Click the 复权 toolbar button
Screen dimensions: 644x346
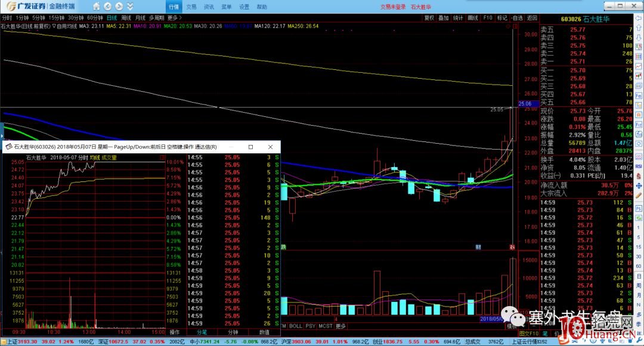click(x=429, y=18)
